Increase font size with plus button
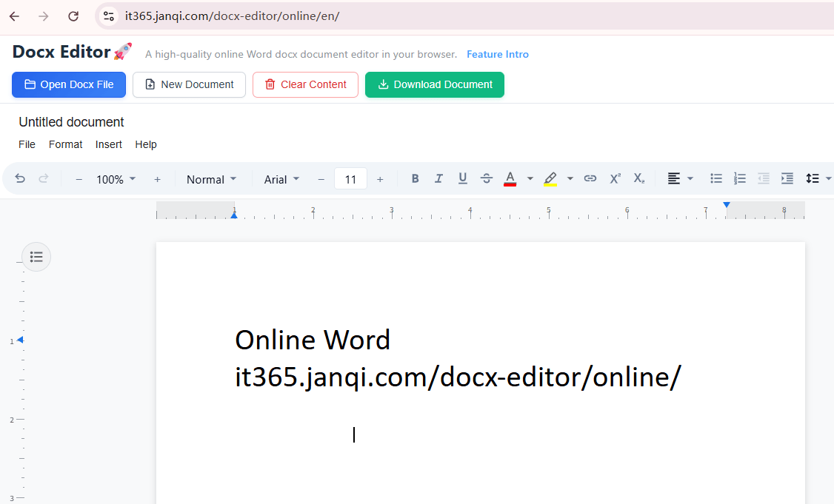 380,180
